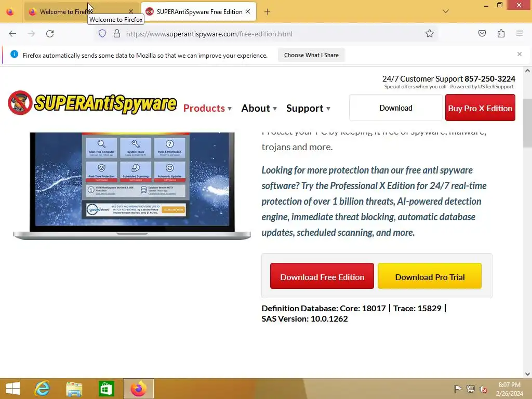This screenshot has width=532, height=399.
Task: Reload the current page
Action: (x=50, y=34)
